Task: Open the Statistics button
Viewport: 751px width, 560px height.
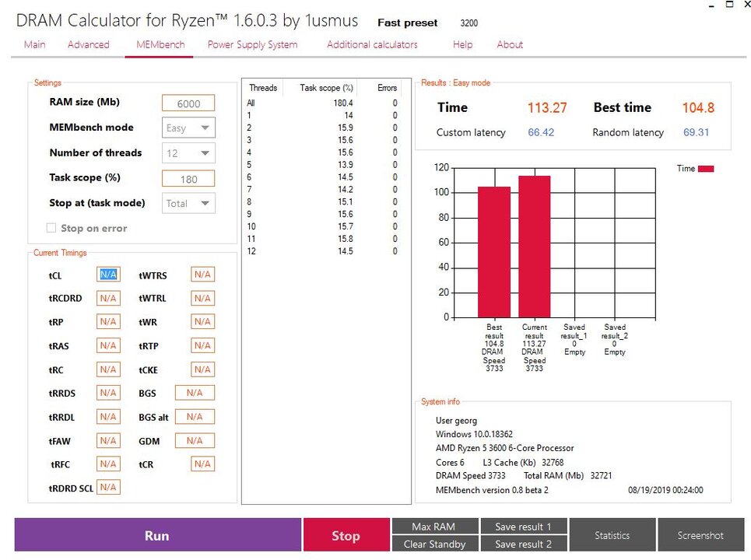Action: [612, 535]
